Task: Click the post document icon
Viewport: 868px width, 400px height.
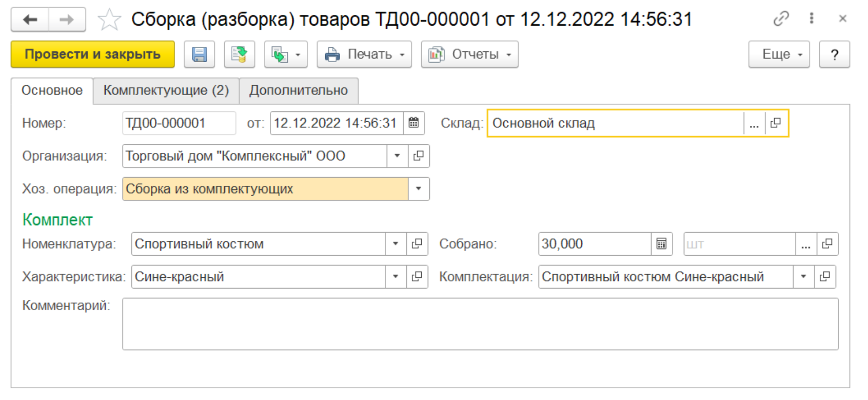Action: click(239, 54)
